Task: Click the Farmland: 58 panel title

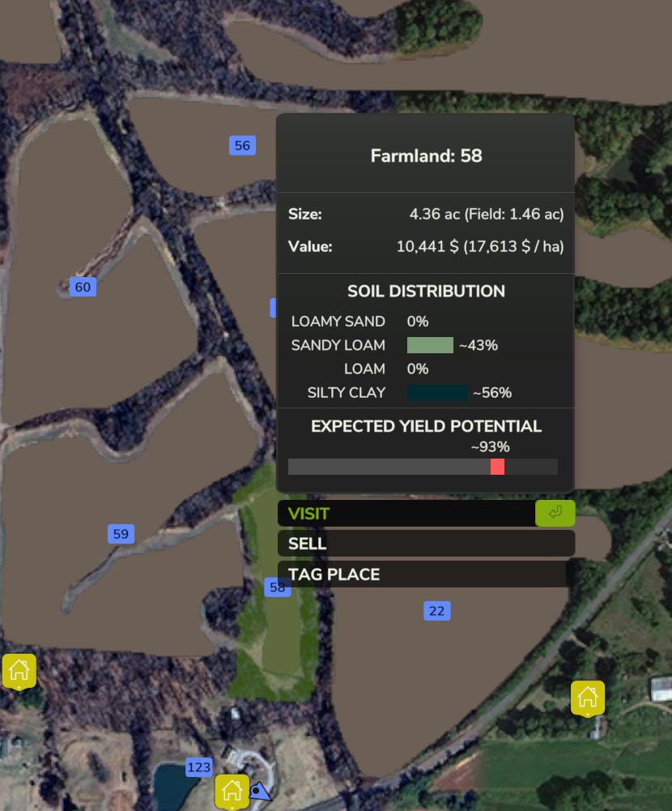Action: [426, 156]
